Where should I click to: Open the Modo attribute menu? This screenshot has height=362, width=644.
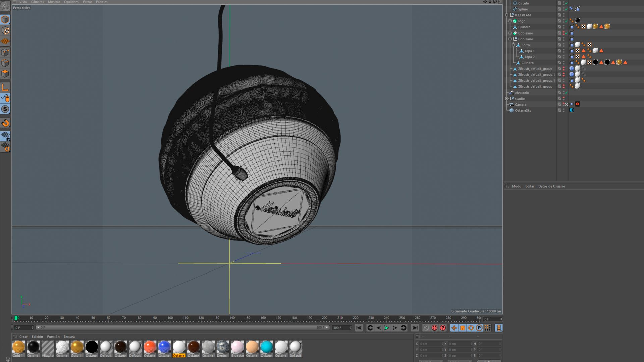pyautogui.click(x=516, y=186)
